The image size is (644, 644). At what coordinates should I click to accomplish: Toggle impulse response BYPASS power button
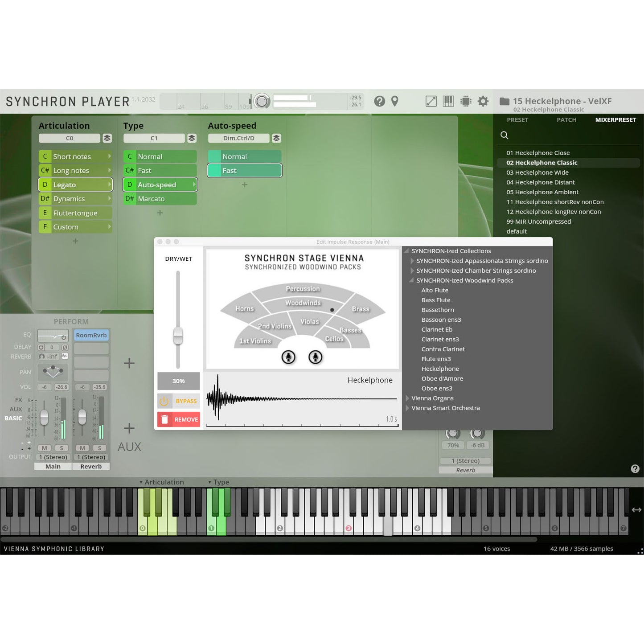[164, 401]
